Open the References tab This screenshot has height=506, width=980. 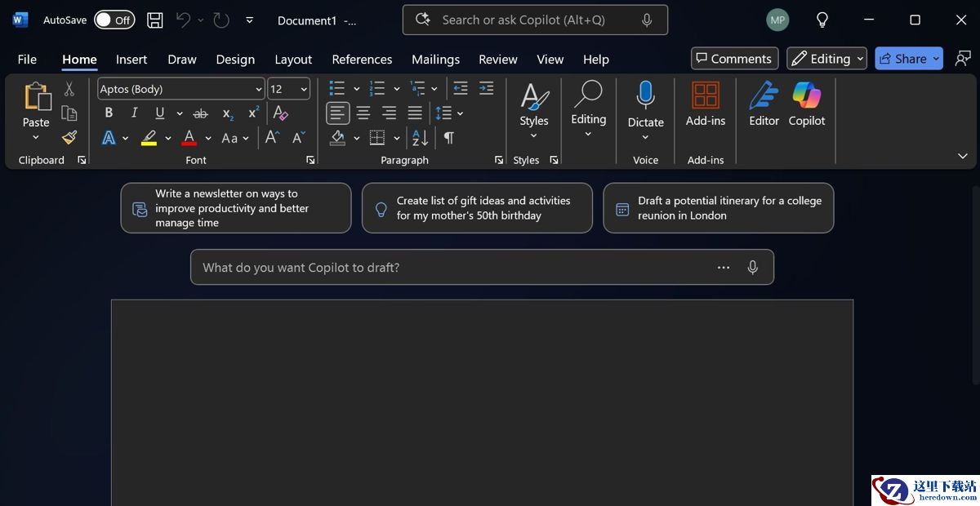click(362, 60)
